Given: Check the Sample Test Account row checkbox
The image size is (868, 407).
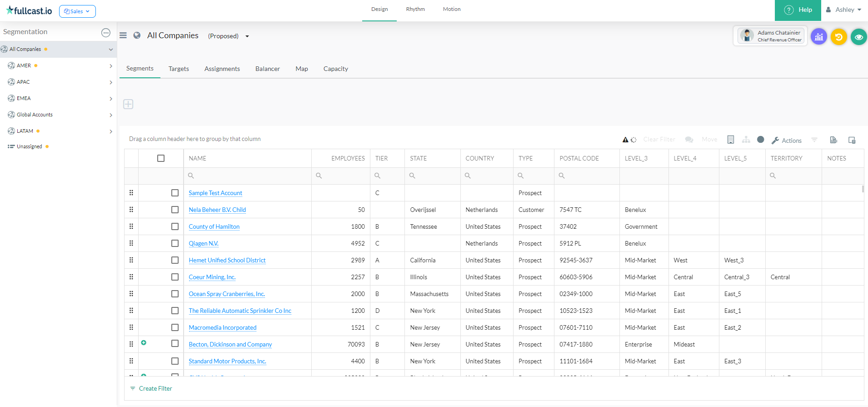Looking at the screenshot, I should point(175,193).
